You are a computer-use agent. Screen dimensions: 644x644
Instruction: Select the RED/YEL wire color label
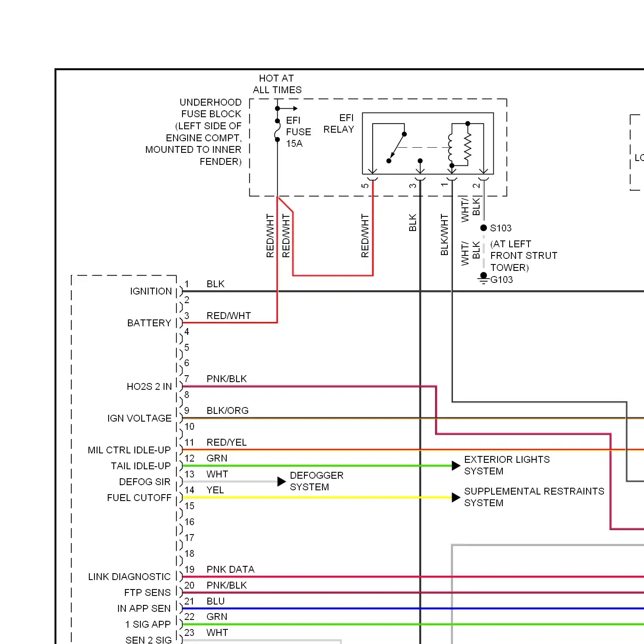click(x=227, y=442)
